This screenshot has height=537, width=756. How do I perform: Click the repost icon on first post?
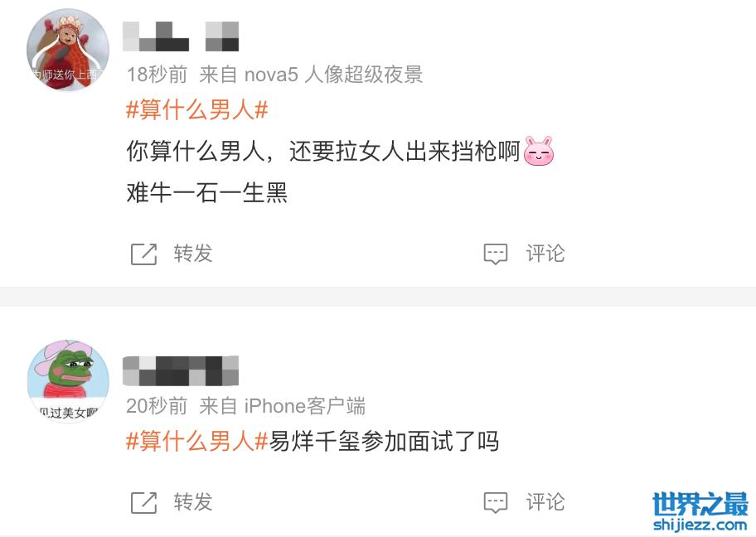click(143, 254)
